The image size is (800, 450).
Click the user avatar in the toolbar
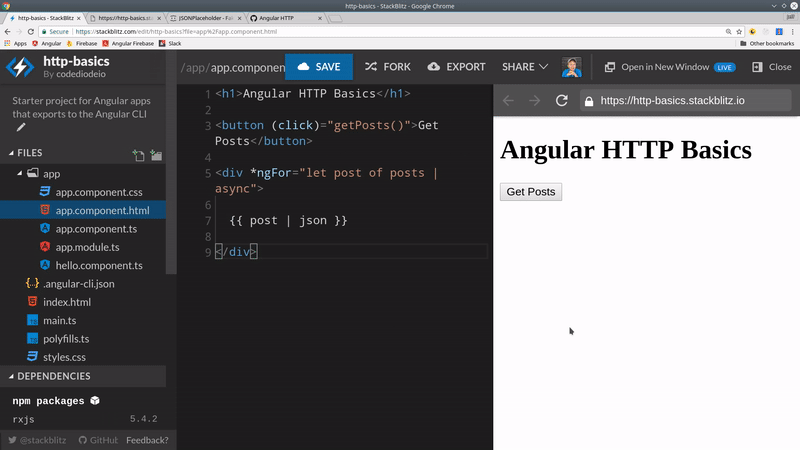(x=572, y=67)
